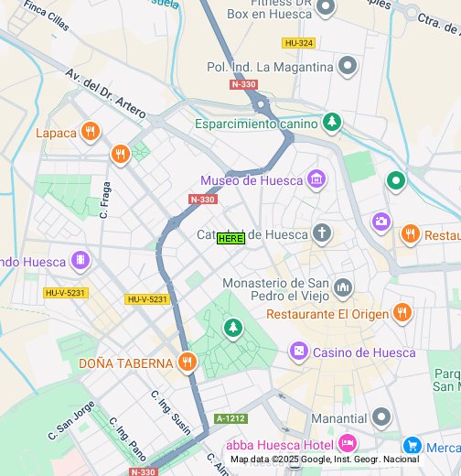Select the Casino de Huesca dice marker
This screenshot has height=476, width=461.
point(298,352)
